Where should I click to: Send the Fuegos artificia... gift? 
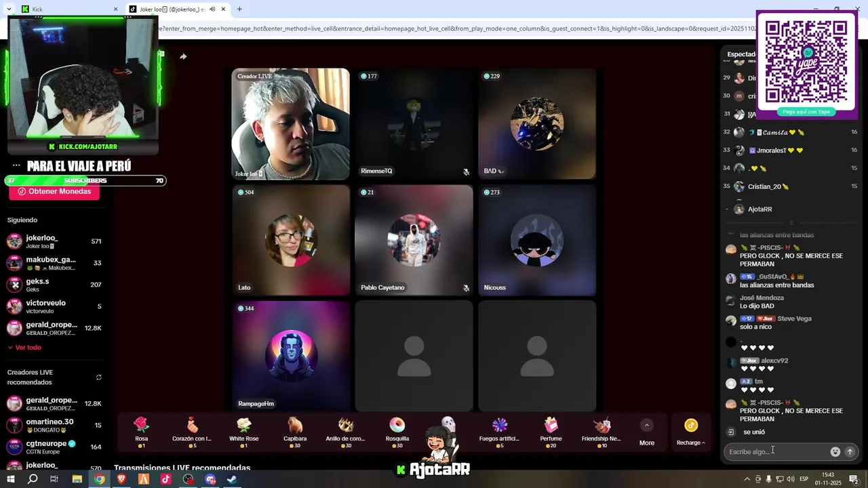(x=500, y=432)
